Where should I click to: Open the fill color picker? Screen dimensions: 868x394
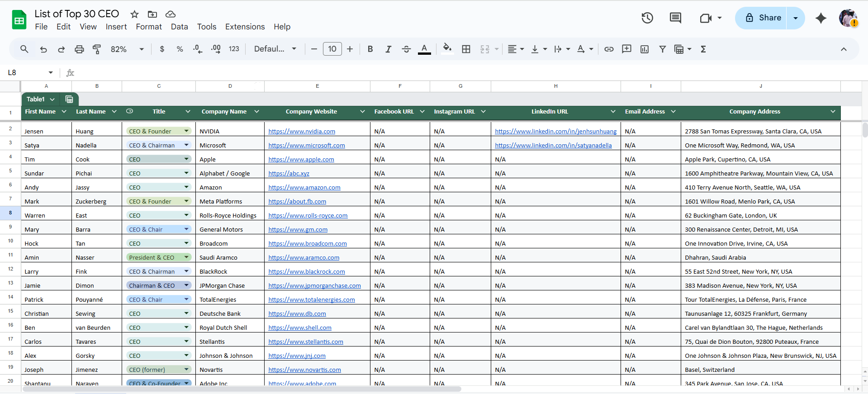447,49
